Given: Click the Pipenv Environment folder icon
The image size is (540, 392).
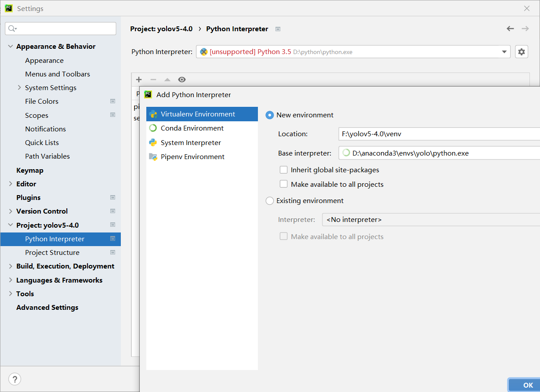Looking at the screenshot, I should (153, 156).
